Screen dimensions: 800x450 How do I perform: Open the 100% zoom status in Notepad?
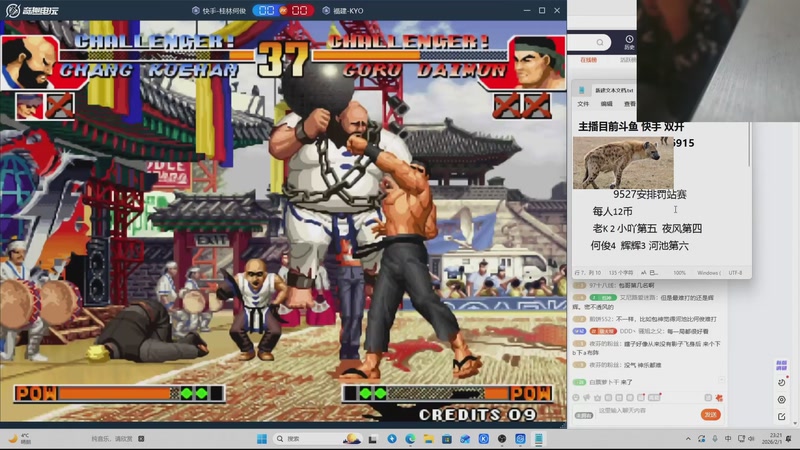pos(679,273)
